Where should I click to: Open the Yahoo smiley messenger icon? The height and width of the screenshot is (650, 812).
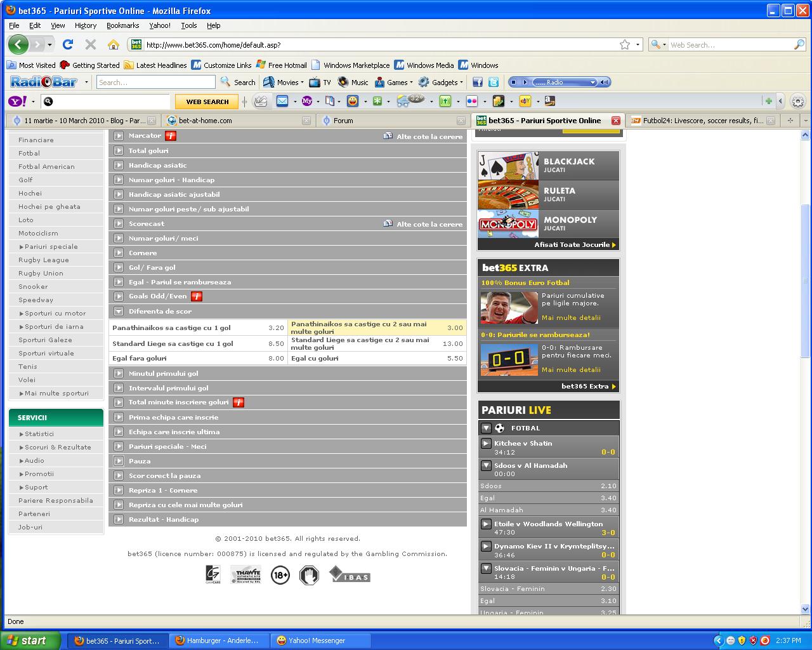[353, 101]
